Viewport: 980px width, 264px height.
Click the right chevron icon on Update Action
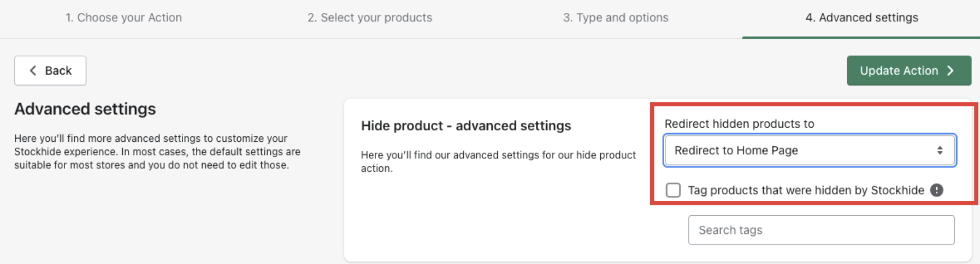951,71
